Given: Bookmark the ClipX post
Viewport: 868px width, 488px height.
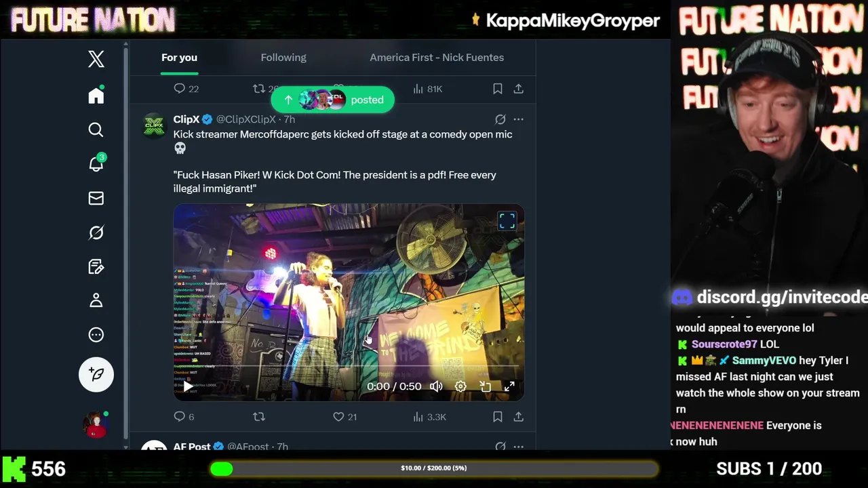Looking at the screenshot, I should (498, 417).
